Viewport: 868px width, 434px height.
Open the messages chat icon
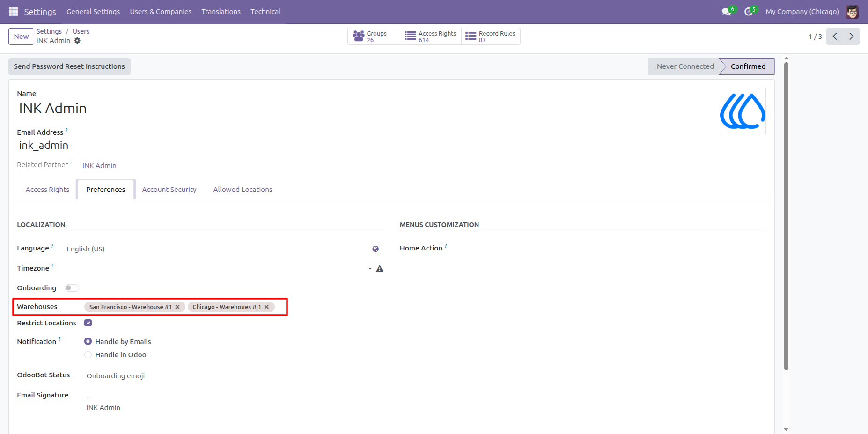(726, 12)
